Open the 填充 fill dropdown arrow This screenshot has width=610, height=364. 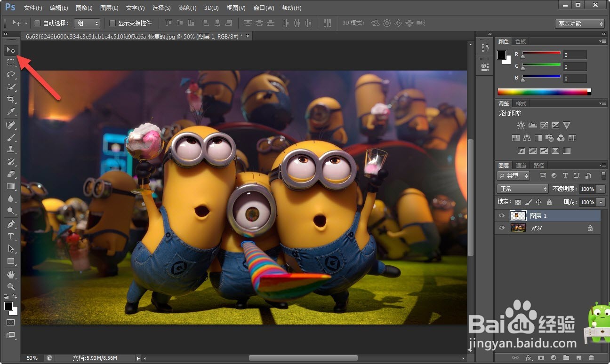[601, 202]
